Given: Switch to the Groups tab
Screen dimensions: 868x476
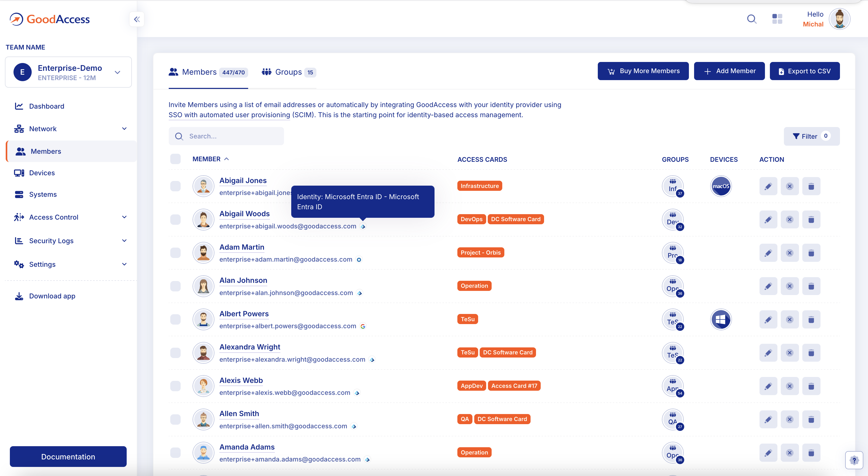Looking at the screenshot, I should point(288,72).
